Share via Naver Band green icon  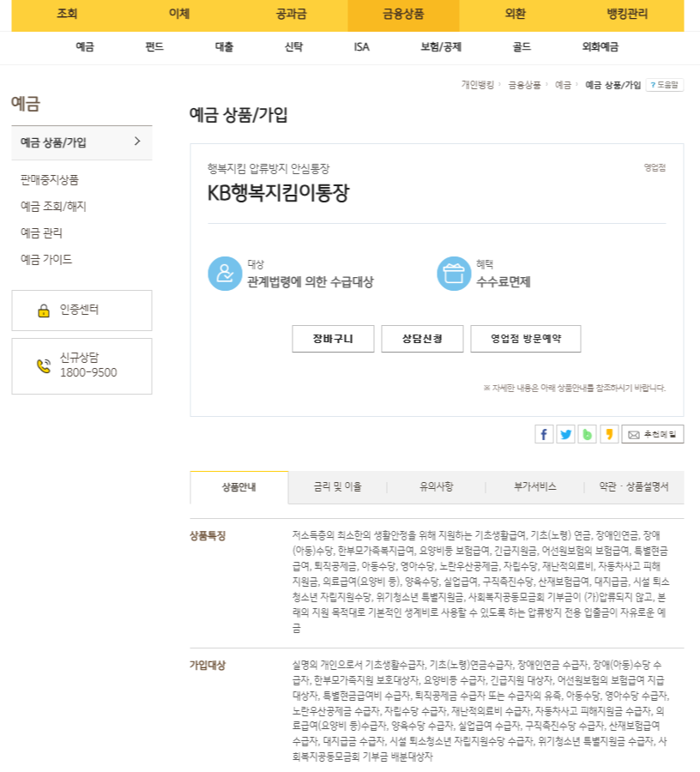(588, 434)
